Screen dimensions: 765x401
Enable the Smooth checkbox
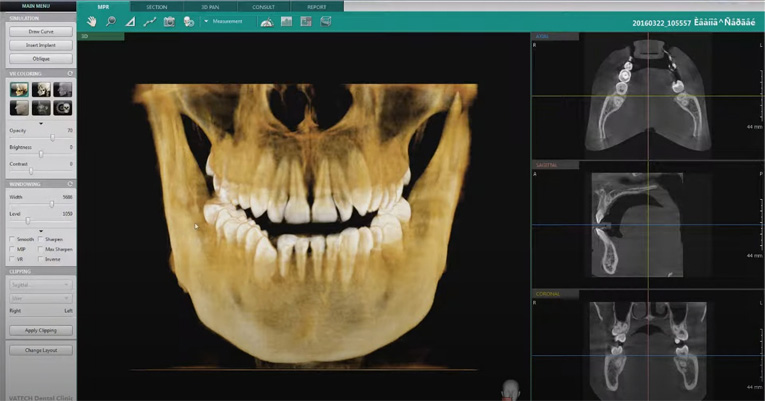point(12,240)
